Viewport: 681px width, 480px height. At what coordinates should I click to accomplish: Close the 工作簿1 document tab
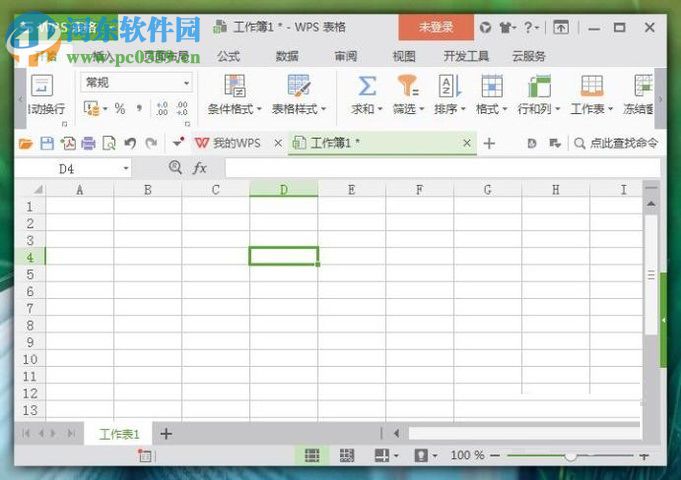tap(467, 143)
